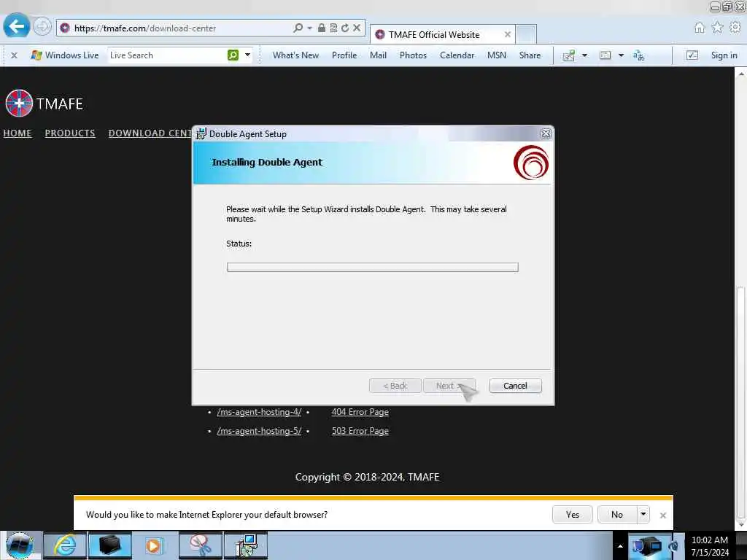The width and height of the screenshot is (747, 560).
Task: Close the TMAFE Official Website tab
Action: [x=508, y=35]
